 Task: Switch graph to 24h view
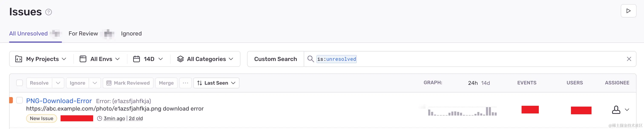[473, 83]
